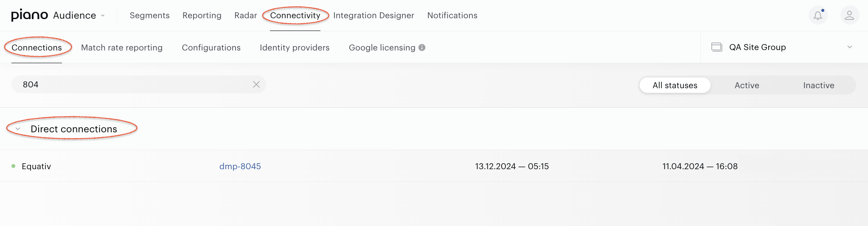The image size is (868, 226).
Task: Open the notifications bell icon
Action: click(x=818, y=16)
